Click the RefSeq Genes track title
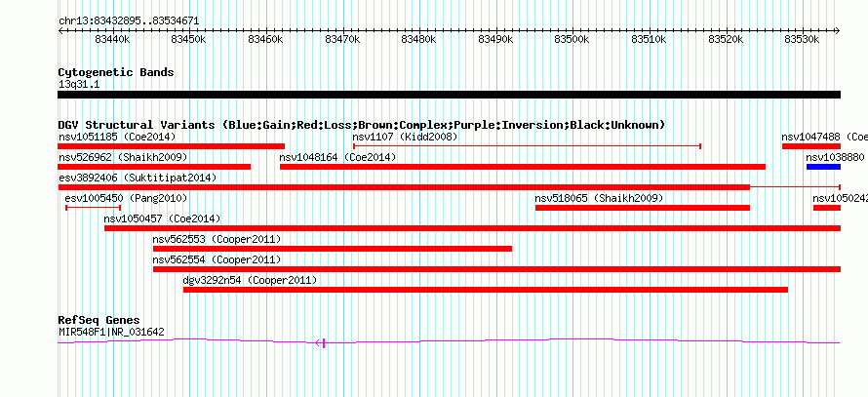The height and width of the screenshot is (397, 868). click(99, 320)
